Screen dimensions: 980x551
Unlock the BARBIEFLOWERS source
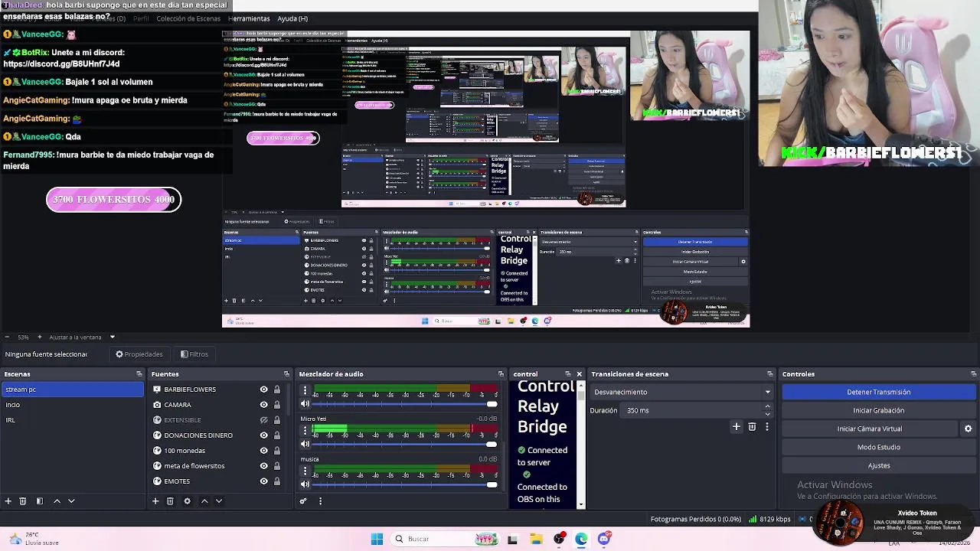(277, 390)
